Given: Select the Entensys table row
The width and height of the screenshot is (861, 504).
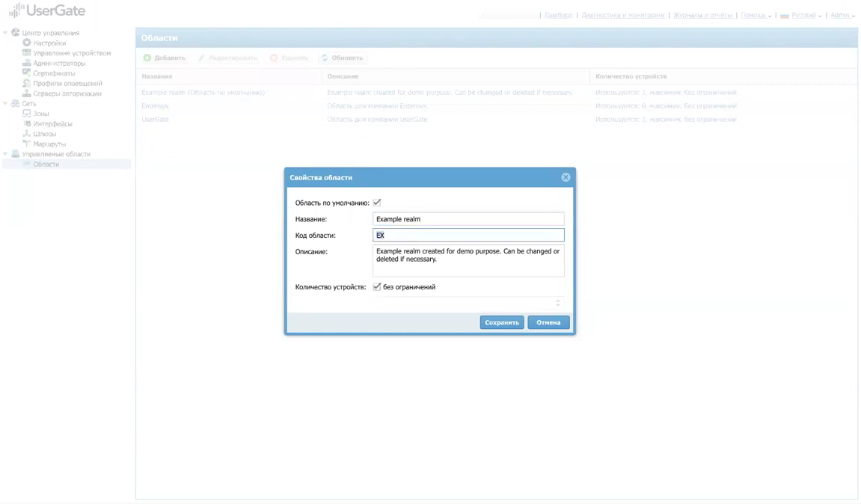Looking at the screenshot, I should tap(497, 106).
